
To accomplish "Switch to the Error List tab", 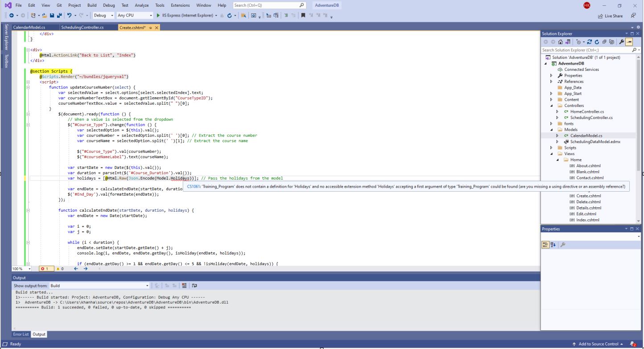I will pos(21,334).
